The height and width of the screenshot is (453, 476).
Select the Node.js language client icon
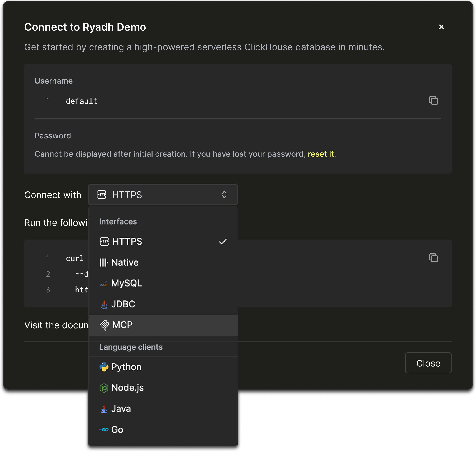click(x=104, y=387)
